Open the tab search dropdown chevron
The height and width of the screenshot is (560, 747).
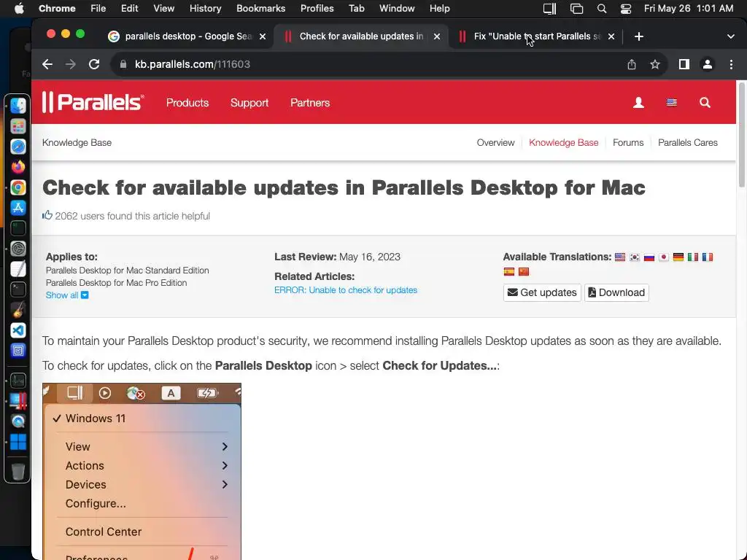point(730,36)
